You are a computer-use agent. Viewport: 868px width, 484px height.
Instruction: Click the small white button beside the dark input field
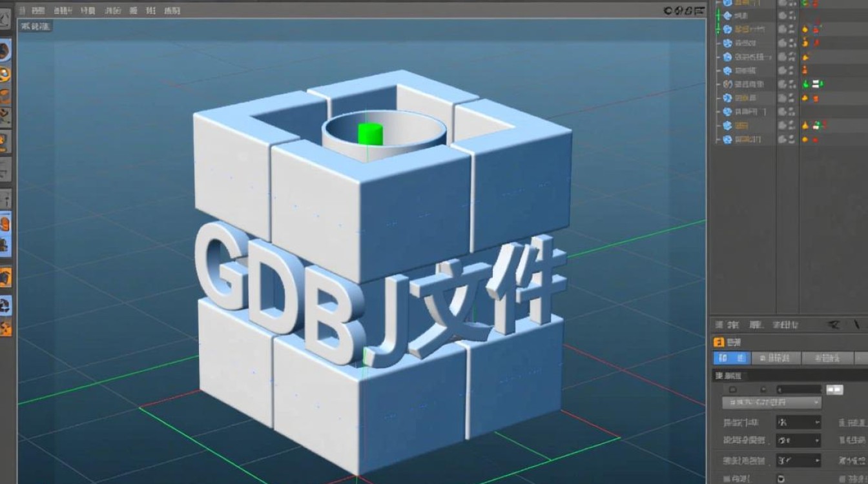(835, 389)
